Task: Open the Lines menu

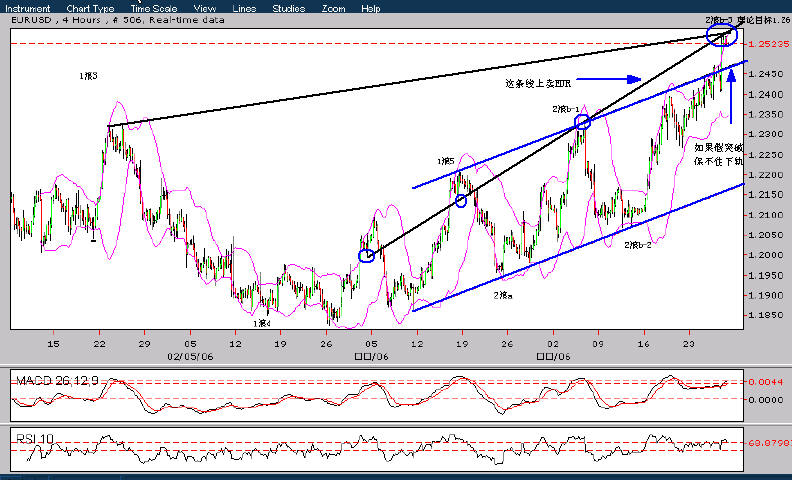Action: tap(244, 9)
